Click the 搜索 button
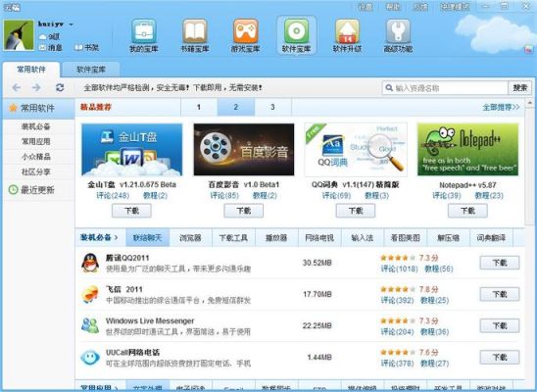The height and width of the screenshot is (392, 537). (520, 88)
